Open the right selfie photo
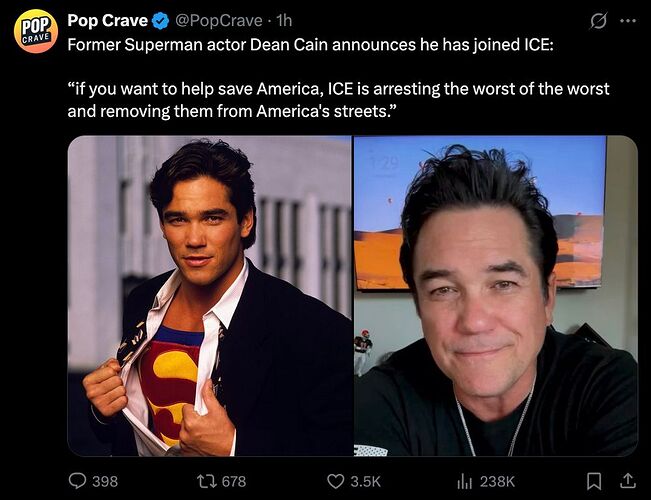 pyautogui.click(x=496, y=296)
